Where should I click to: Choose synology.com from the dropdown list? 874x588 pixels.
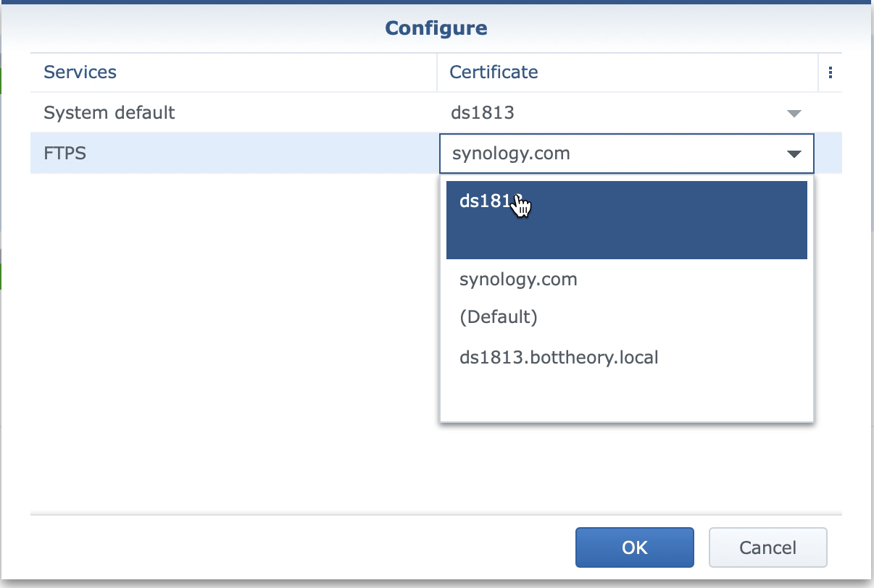[x=518, y=280]
